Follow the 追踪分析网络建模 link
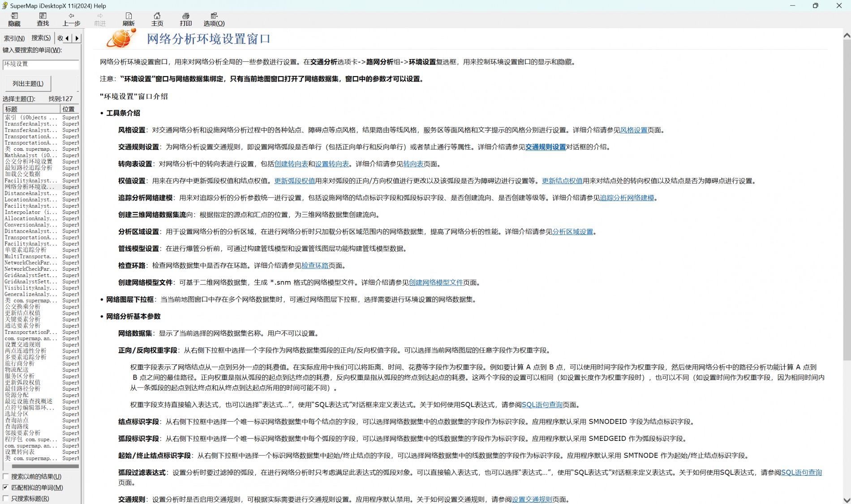Viewport: 851px width, 504px height. pyautogui.click(x=627, y=198)
